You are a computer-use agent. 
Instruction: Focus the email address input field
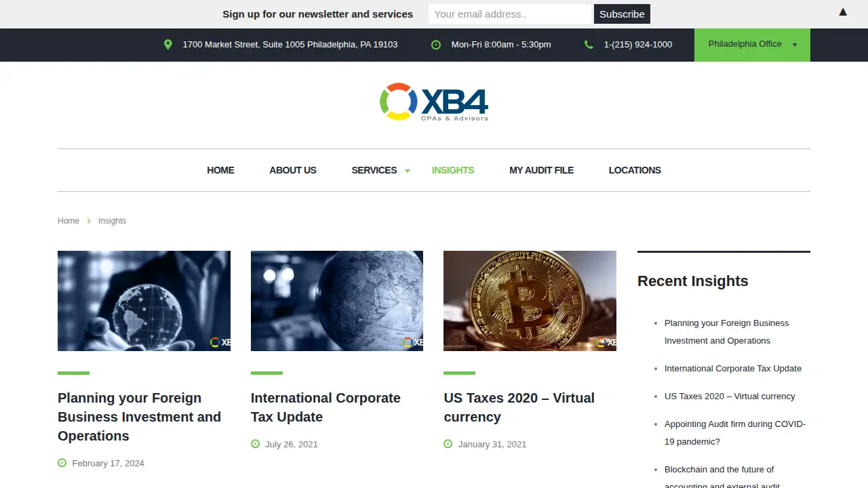tap(511, 14)
